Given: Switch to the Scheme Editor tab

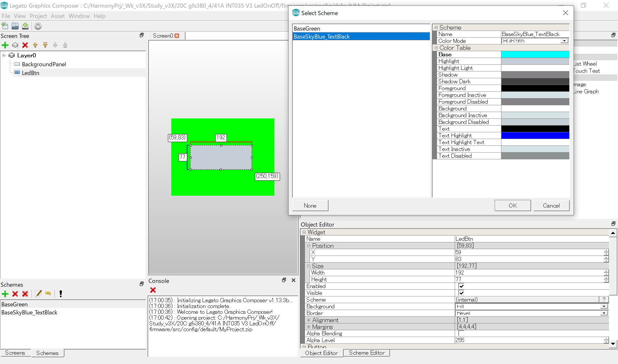Looking at the screenshot, I should pyautogui.click(x=366, y=353).
